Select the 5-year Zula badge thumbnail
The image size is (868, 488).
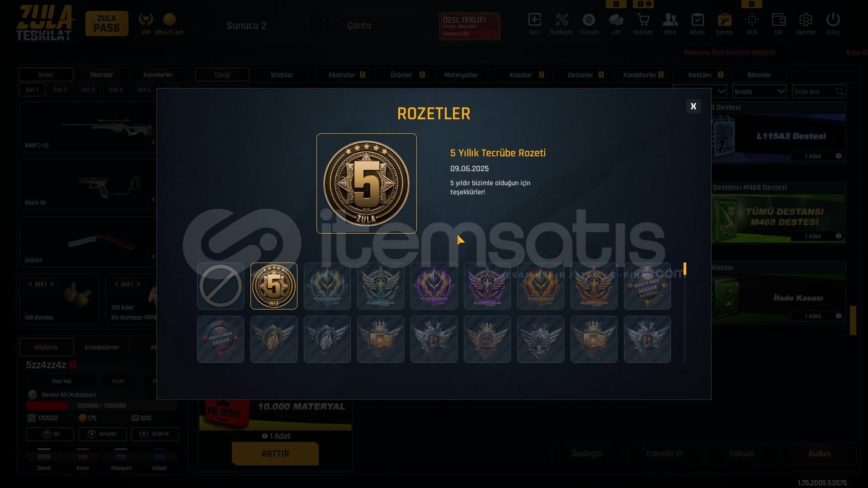coord(274,286)
